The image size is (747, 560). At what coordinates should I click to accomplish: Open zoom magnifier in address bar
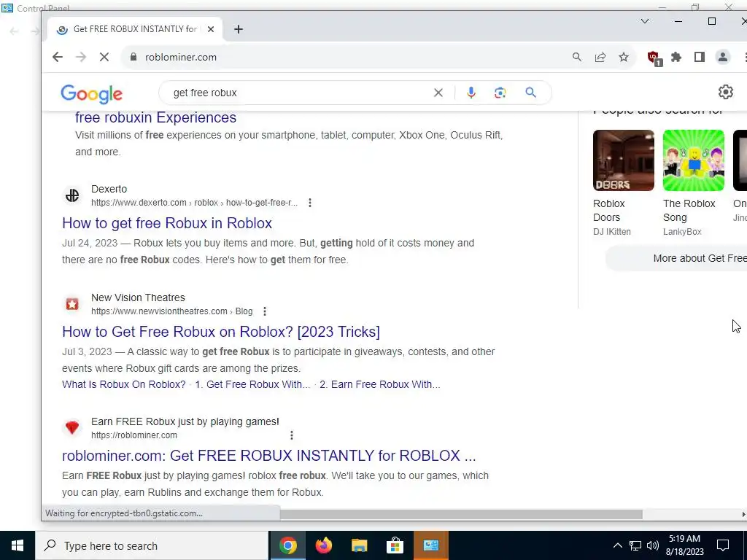pyautogui.click(x=576, y=57)
